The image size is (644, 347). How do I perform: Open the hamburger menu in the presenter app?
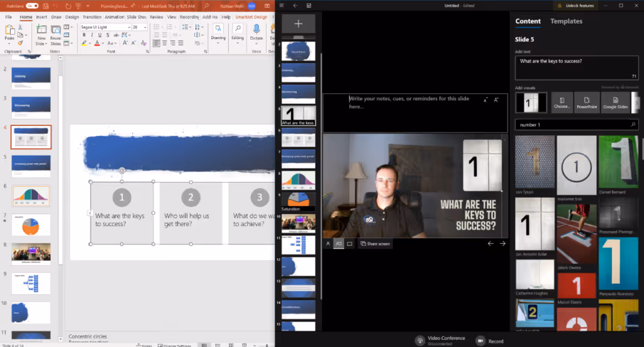[x=281, y=5]
